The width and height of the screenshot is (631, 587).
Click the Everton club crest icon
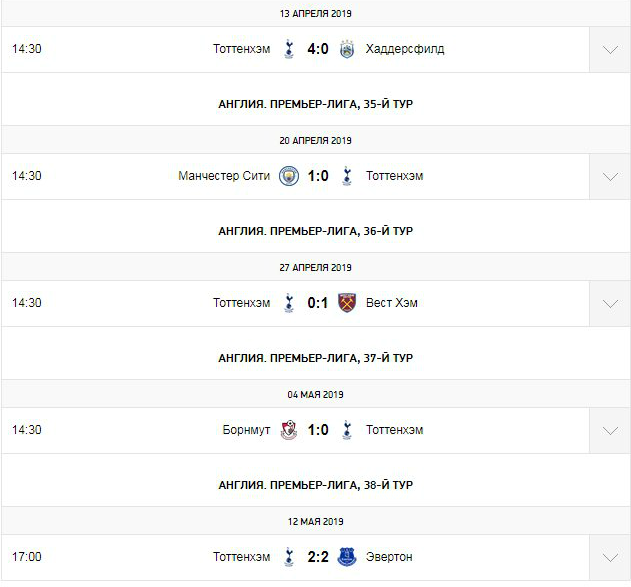pos(347,557)
